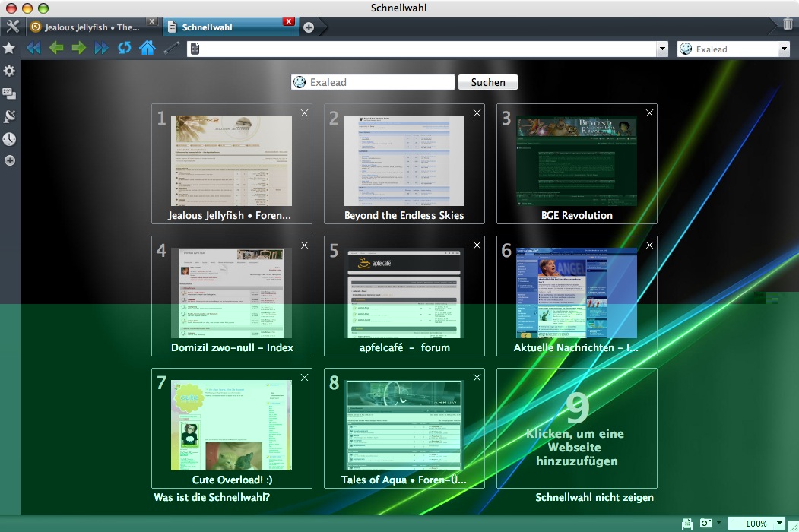This screenshot has width=799, height=532.
Task: Click 'Schnellwahl nicht zeigen' to hide it
Action: pyautogui.click(x=594, y=498)
